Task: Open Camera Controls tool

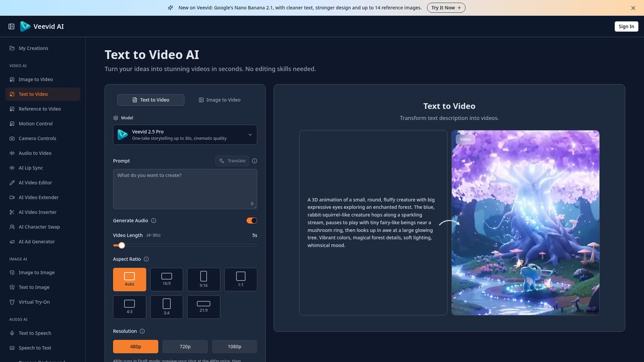Action: [43, 138]
